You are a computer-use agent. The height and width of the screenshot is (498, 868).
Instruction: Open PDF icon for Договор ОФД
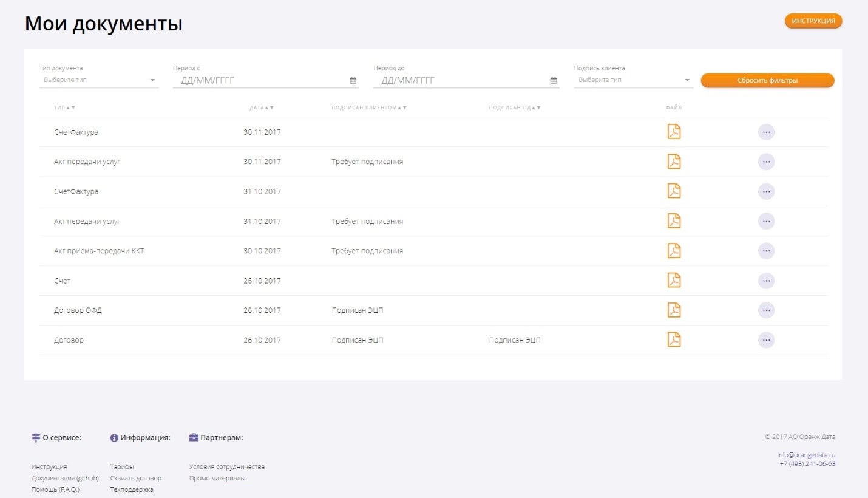pos(674,310)
